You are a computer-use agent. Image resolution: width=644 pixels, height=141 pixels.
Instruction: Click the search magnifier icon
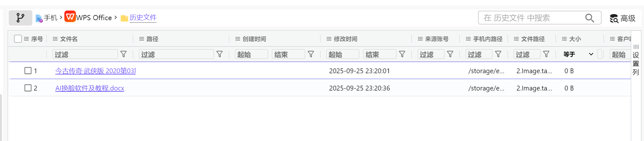click(590, 18)
